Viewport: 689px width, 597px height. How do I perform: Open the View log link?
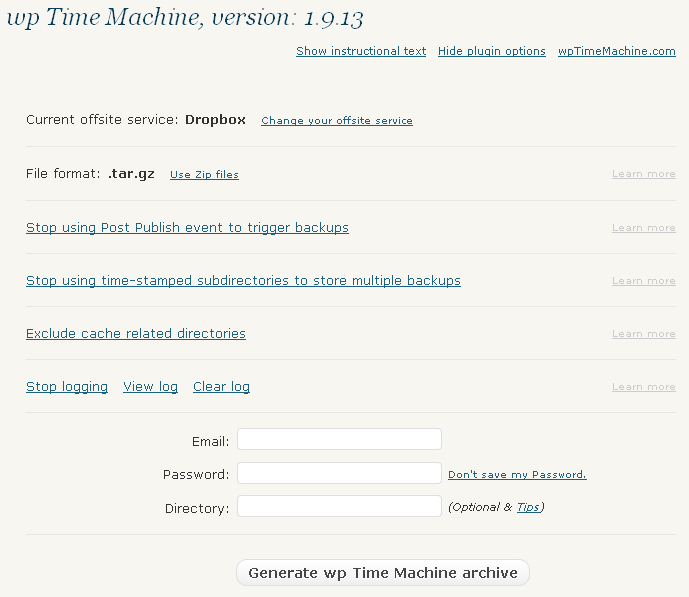[x=150, y=387]
